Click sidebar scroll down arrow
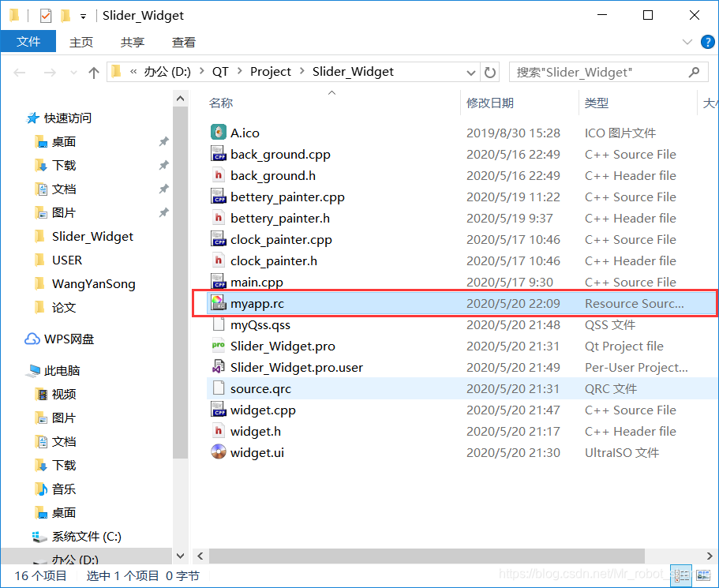The width and height of the screenshot is (719, 588). (180, 556)
